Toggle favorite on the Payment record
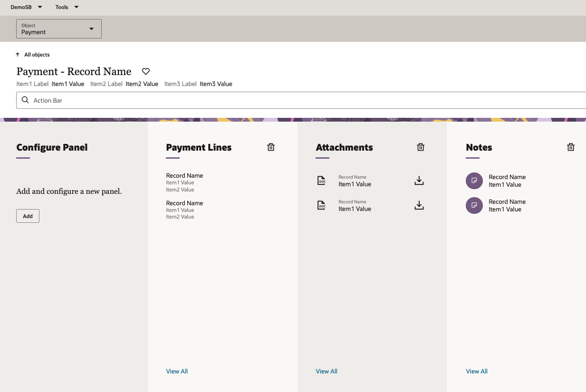Screen dimensions: 586x392 145,71
